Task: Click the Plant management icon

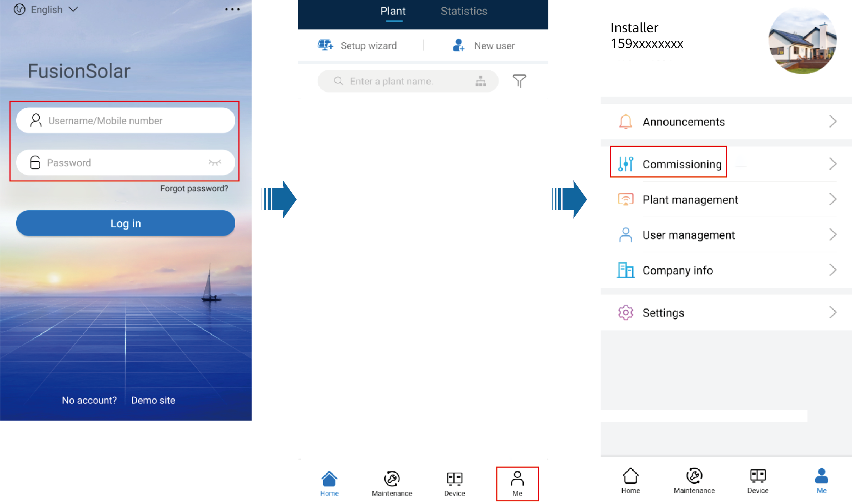Action: pyautogui.click(x=626, y=199)
